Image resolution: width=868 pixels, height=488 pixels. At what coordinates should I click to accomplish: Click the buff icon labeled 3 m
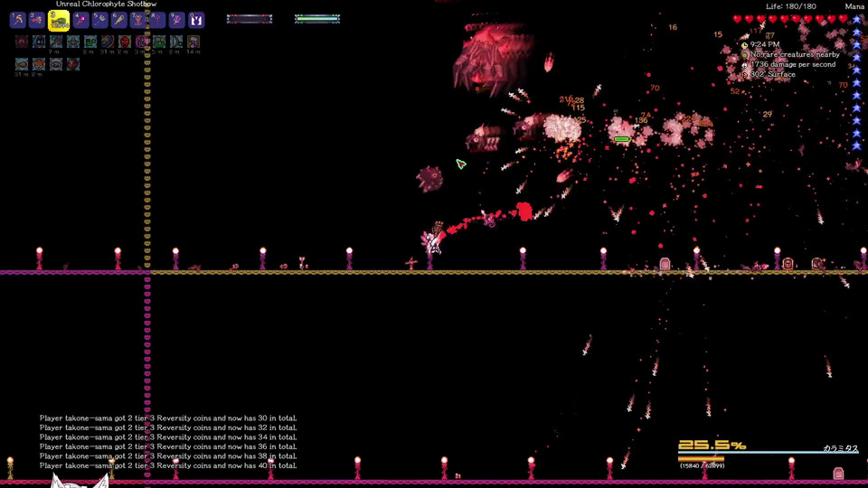pos(142,42)
